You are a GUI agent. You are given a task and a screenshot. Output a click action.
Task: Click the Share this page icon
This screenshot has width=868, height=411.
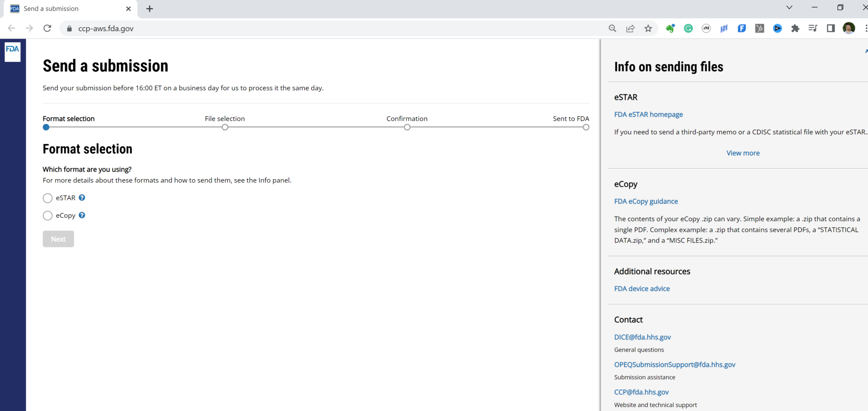click(630, 28)
